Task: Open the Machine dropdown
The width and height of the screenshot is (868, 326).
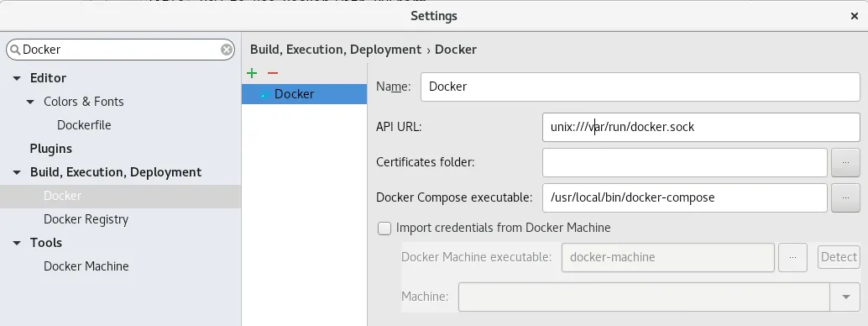Action: point(846,297)
